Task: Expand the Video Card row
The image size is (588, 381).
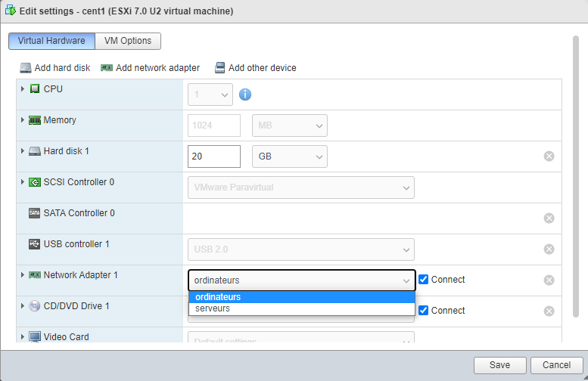Action: click(23, 337)
